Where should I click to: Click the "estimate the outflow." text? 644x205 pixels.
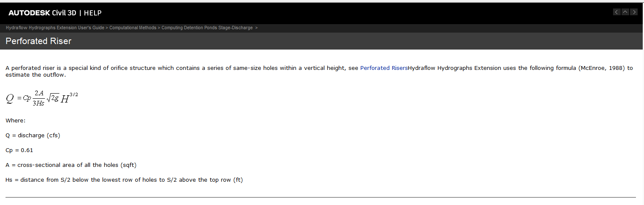click(x=36, y=75)
